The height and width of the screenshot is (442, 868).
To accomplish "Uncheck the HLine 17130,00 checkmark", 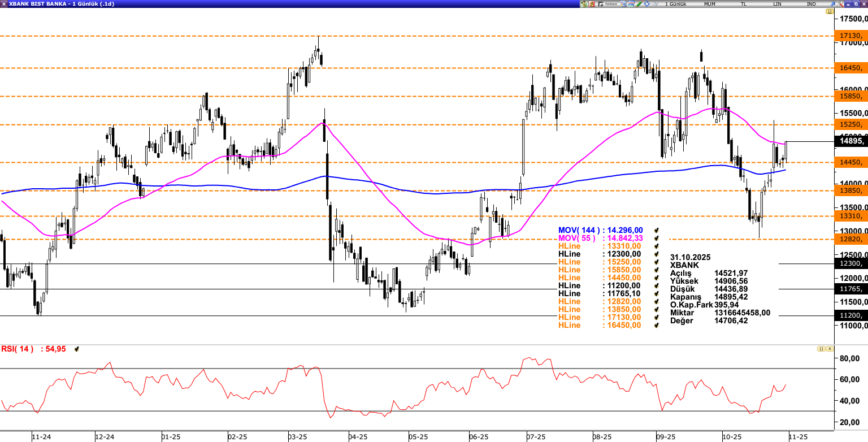I will 657,317.
